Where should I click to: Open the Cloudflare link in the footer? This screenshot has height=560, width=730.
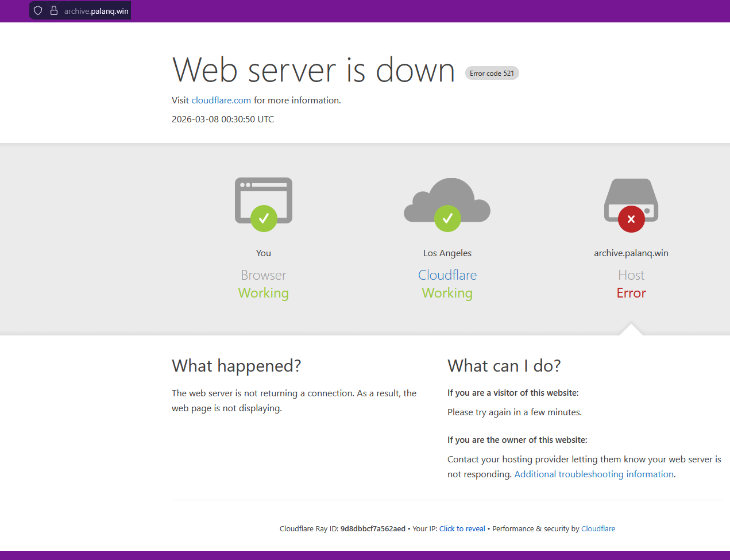598,528
